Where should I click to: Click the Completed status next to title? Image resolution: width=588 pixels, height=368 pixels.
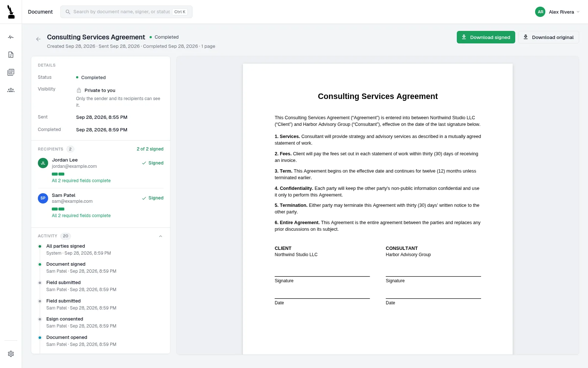click(164, 37)
